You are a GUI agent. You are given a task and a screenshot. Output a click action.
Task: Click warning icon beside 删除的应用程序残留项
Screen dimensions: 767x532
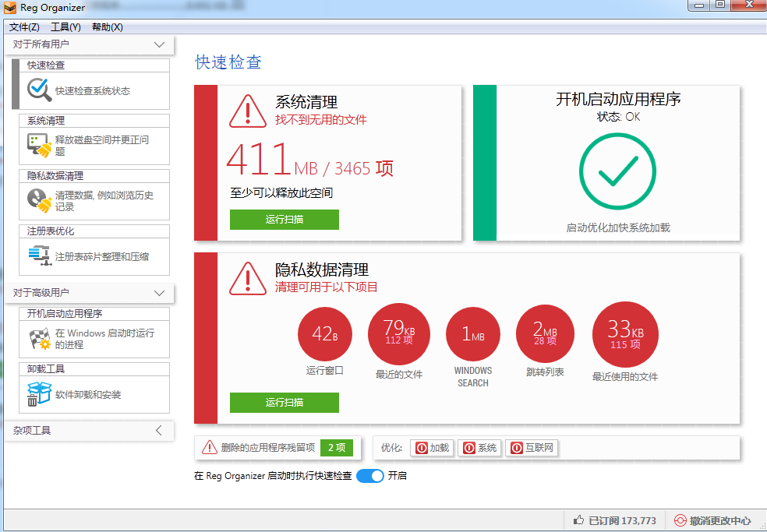tap(210, 447)
